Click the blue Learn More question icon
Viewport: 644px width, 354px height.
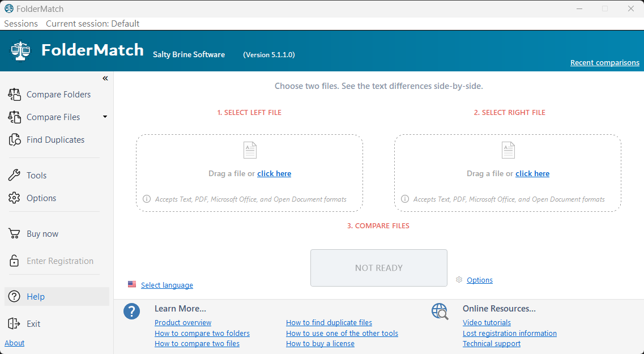click(132, 312)
